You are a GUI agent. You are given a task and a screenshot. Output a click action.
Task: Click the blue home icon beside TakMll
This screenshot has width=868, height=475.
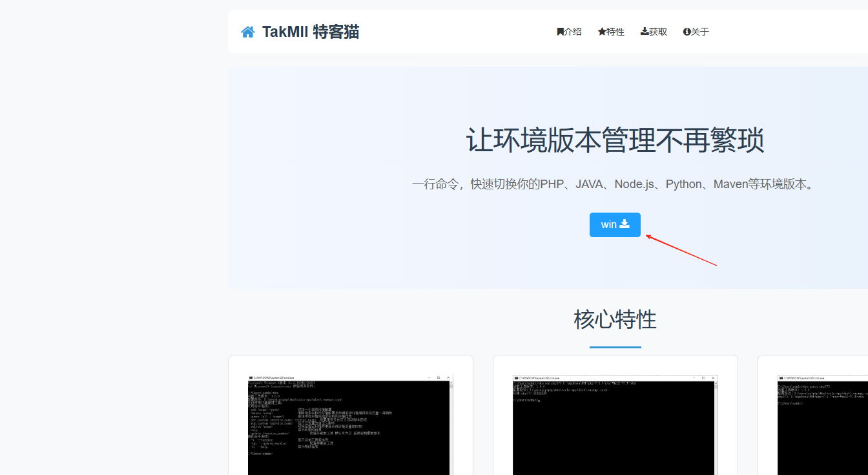point(248,32)
